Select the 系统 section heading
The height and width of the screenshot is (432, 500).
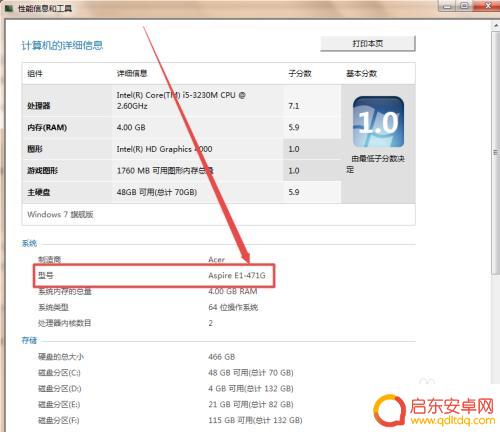[x=29, y=244]
